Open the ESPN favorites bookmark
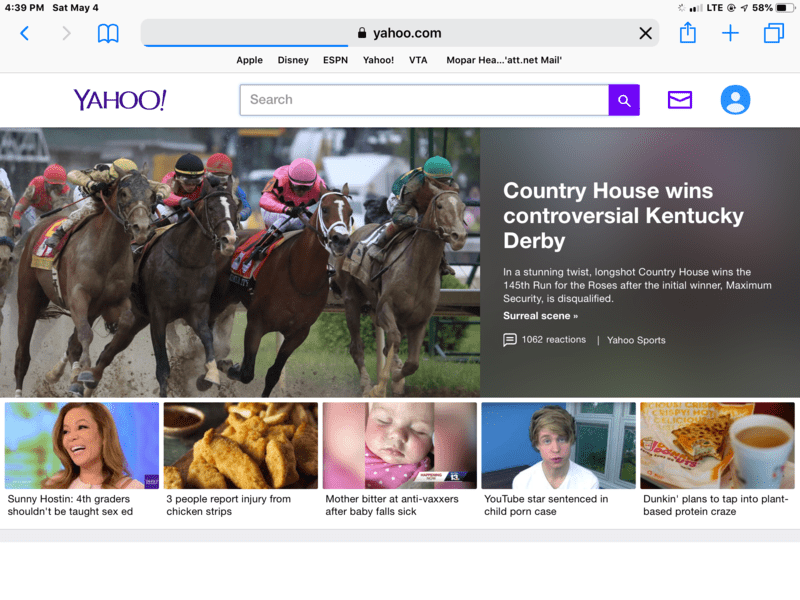Image resolution: width=800 pixels, height=600 pixels. pyautogui.click(x=335, y=60)
